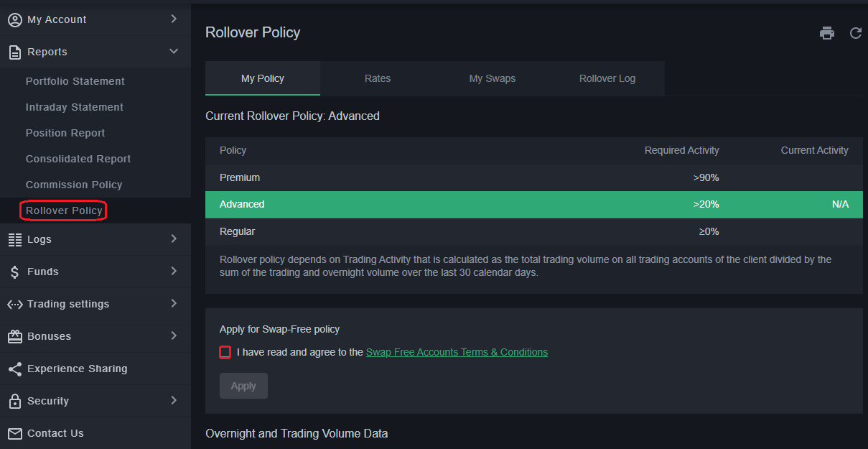Switch to the My Swaps tab
This screenshot has height=449, width=868.
[493, 78]
